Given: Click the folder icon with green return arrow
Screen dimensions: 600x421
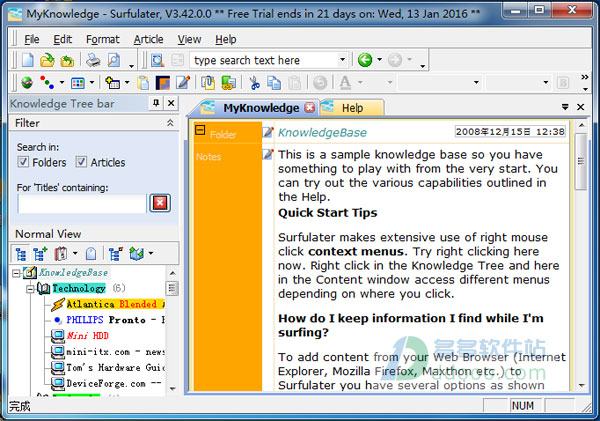Looking at the screenshot, I should (67, 60).
